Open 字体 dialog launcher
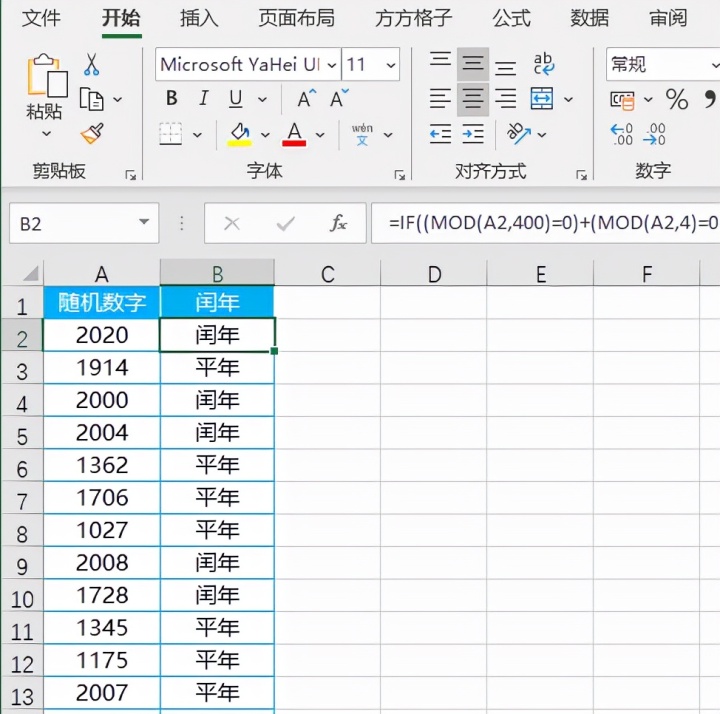Viewport: 720px width, 714px height. tap(399, 175)
